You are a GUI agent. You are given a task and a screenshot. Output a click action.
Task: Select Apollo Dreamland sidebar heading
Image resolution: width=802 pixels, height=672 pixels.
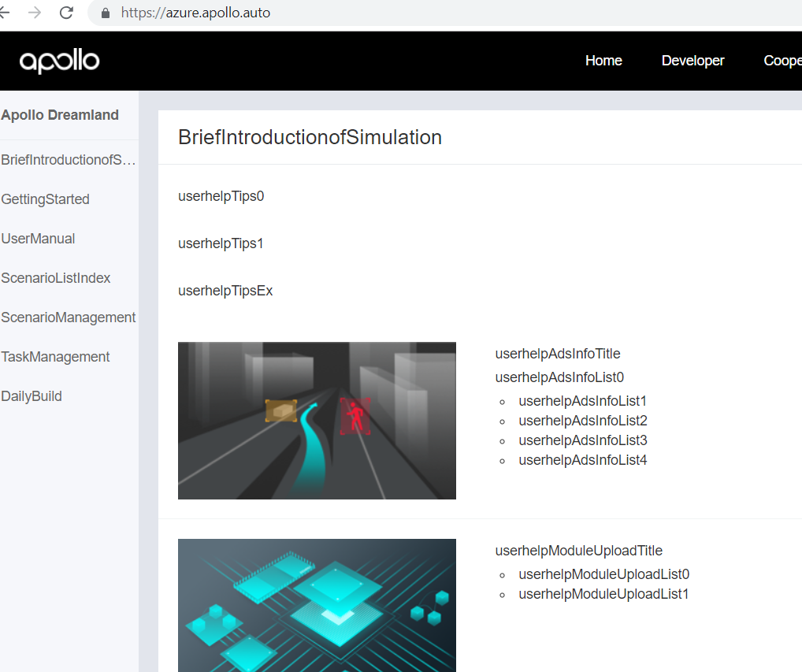tap(60, 115)
